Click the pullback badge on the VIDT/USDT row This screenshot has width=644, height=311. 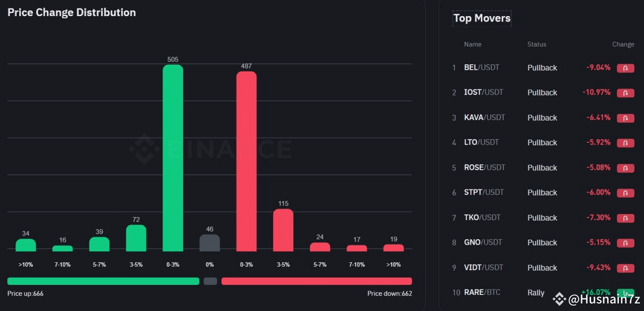click(625, 268)
